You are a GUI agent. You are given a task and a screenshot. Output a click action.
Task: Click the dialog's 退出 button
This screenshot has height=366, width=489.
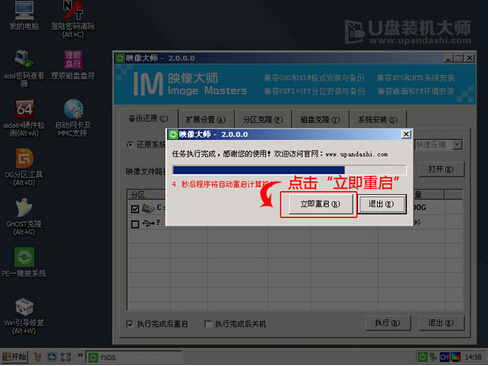tap(381, 204)
